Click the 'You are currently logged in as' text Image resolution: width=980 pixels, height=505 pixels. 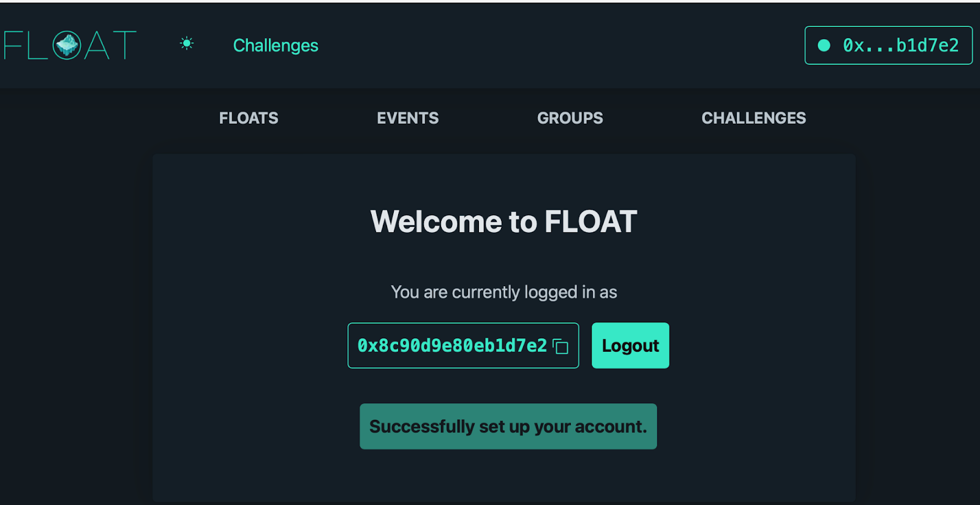point(504,292)
